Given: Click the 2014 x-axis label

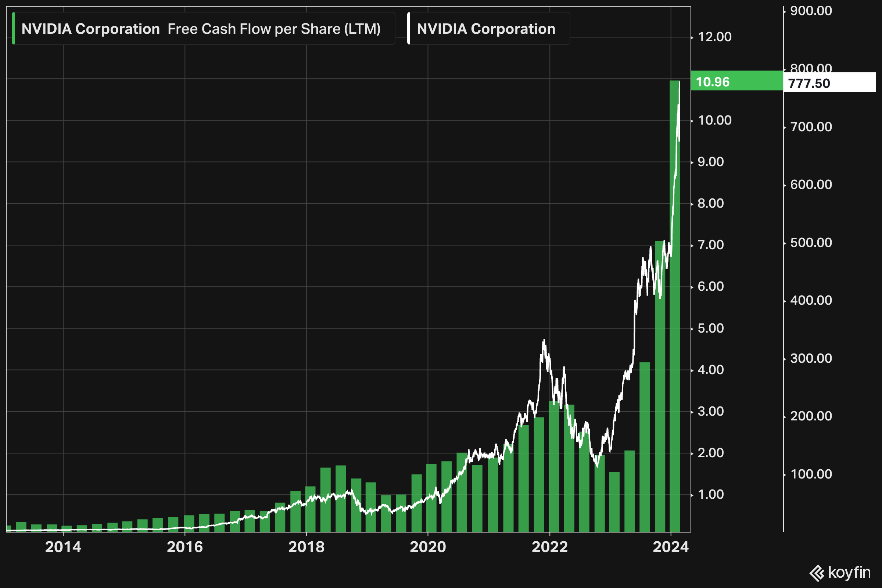Looking at the screenshot, I should click(x=63, y=547).
